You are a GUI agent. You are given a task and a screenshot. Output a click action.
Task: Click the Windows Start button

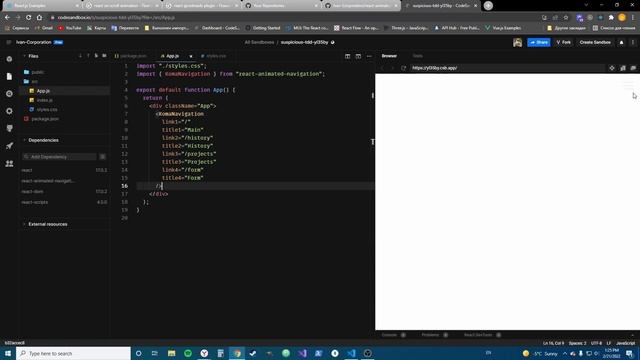[x=8, y=353]
